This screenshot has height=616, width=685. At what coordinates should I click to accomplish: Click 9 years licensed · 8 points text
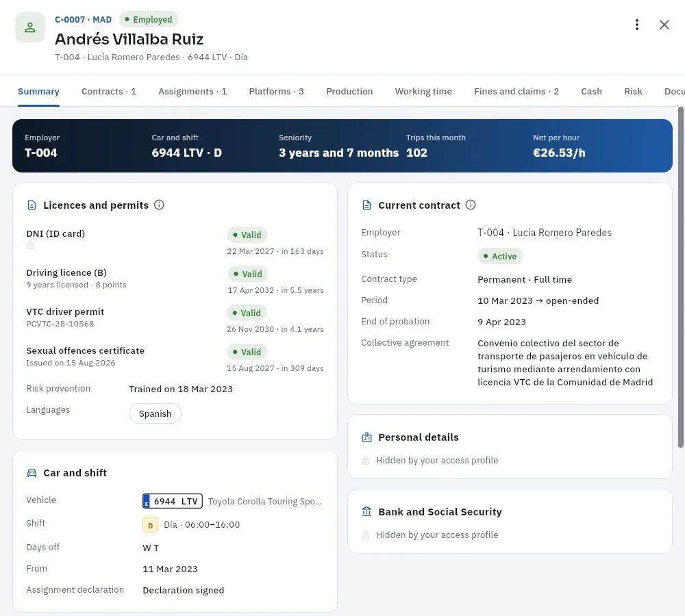pyautogui.click(x=76, y=285)
